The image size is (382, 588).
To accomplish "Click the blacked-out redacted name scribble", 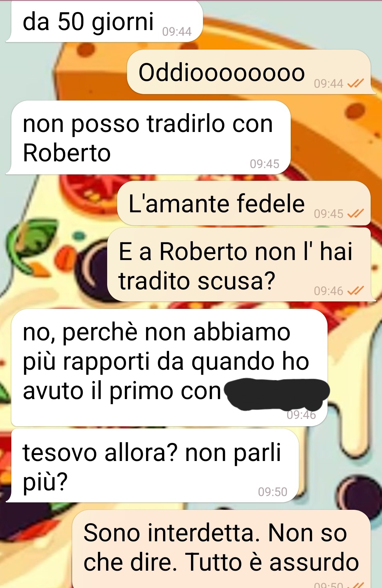I will (277, 394).
